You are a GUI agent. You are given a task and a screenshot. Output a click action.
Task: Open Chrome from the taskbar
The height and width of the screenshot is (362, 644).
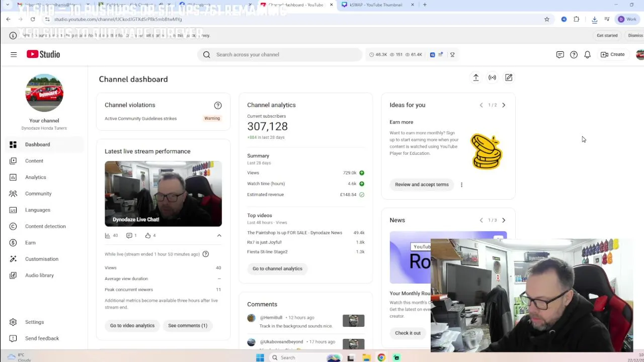(x=381, y=357)
